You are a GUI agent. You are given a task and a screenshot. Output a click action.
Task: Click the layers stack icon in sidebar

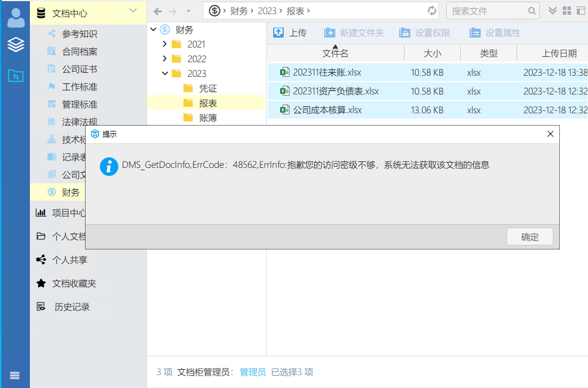[16, 45]
